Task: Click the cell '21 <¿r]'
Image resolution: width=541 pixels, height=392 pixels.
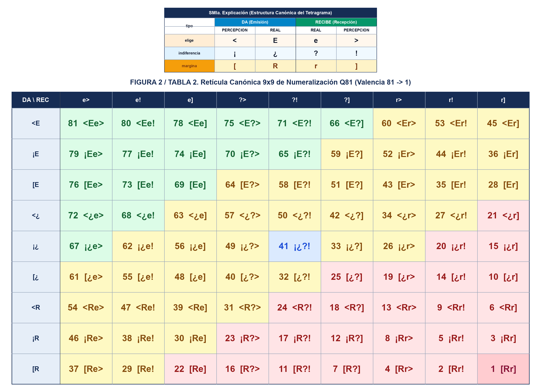Action: 503,216
